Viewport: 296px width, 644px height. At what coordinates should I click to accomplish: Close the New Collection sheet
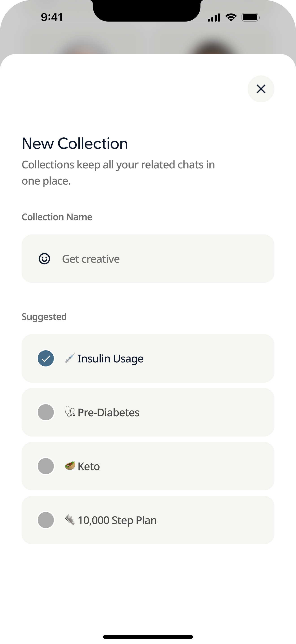pos(261,89)
